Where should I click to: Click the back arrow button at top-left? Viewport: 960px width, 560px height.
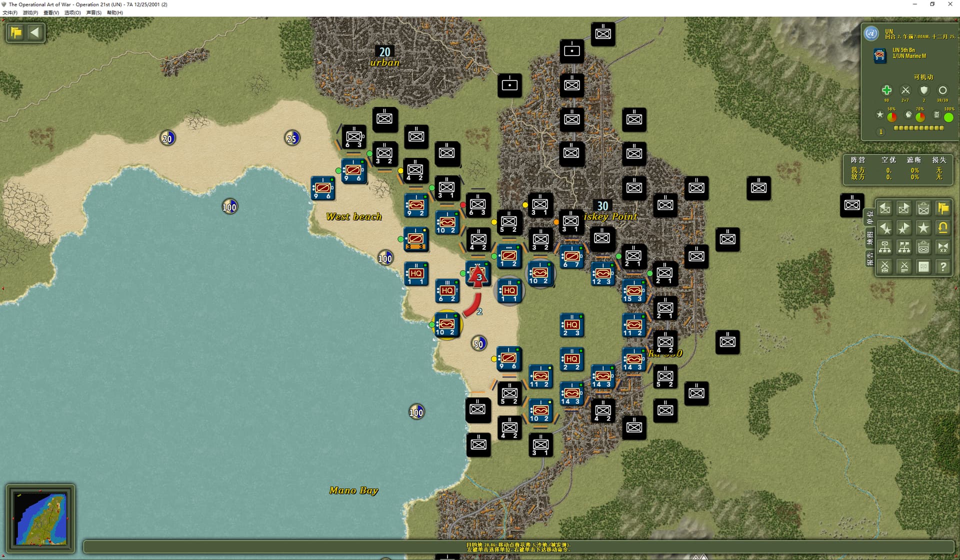[x=35, y=32]
